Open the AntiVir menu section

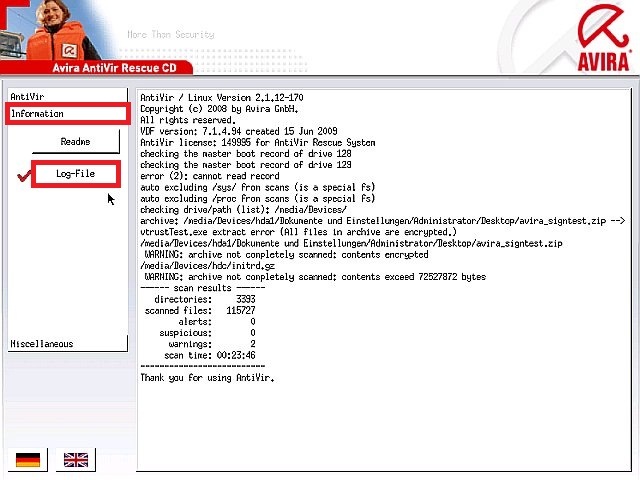pos(67,96)
